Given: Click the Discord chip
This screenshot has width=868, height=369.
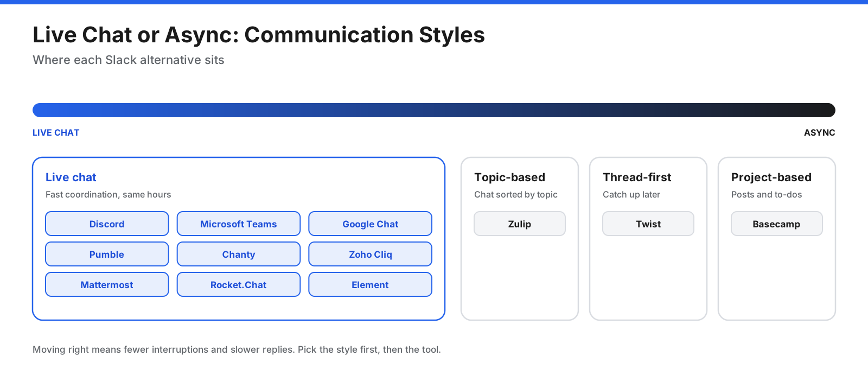Looking at the screenshot, I should click(107, 224).
